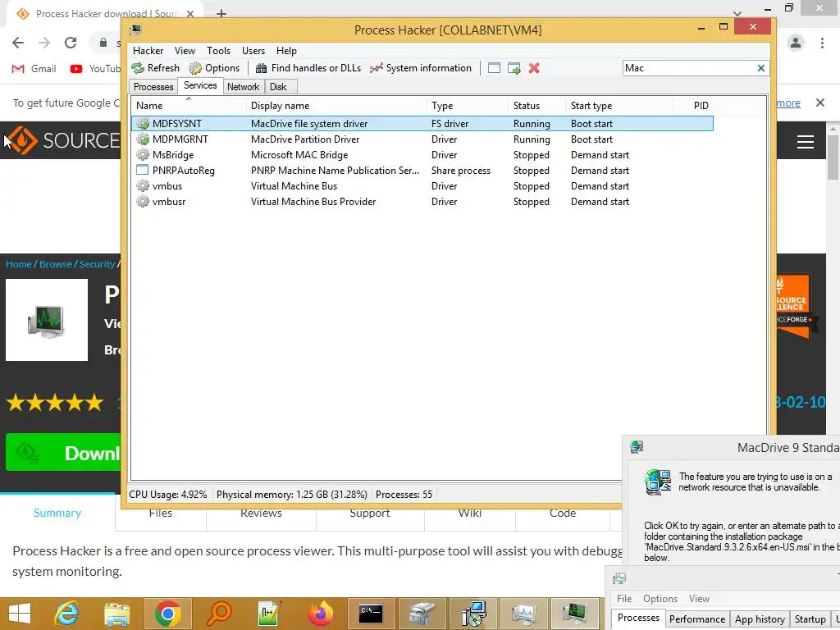Open Find handles or DLLs
840x630 pixels.
[308, 68]
